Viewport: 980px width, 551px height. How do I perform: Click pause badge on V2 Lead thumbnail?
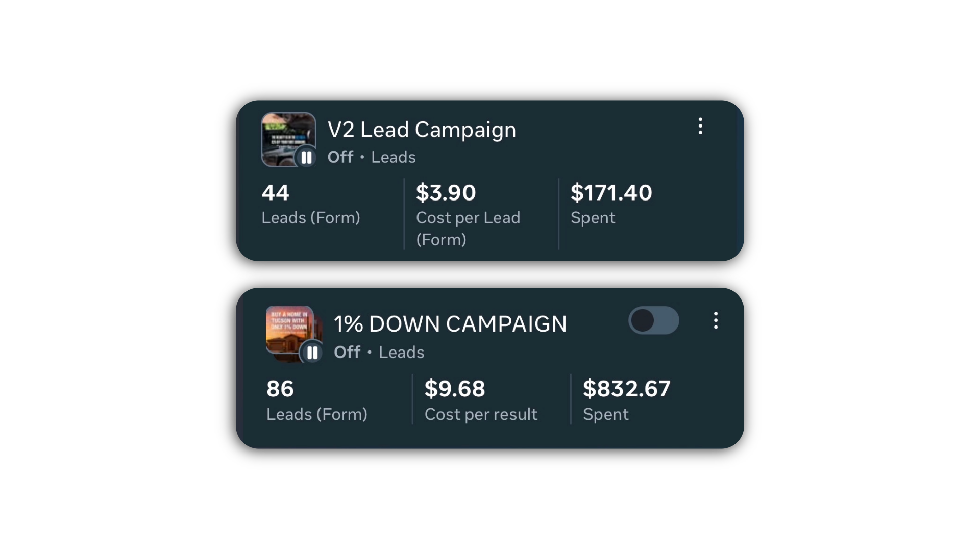(x=306, y=157)
